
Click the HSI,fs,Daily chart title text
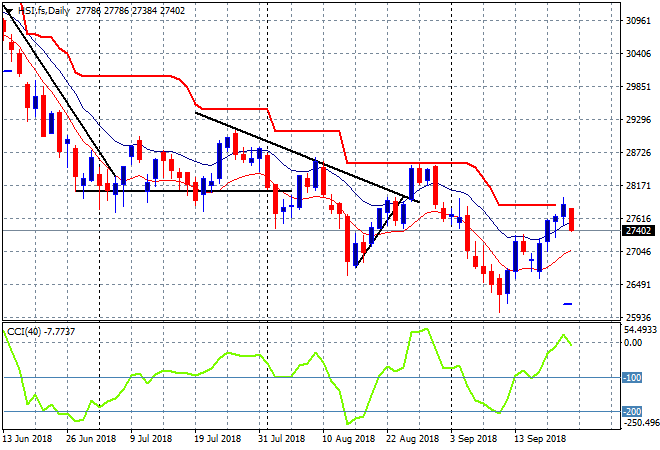(44, 11)
